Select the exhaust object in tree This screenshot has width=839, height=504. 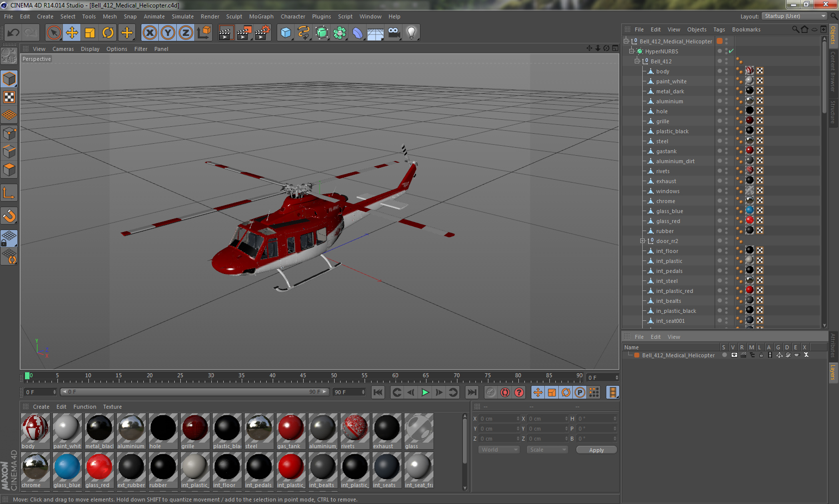tap(666, 181)
